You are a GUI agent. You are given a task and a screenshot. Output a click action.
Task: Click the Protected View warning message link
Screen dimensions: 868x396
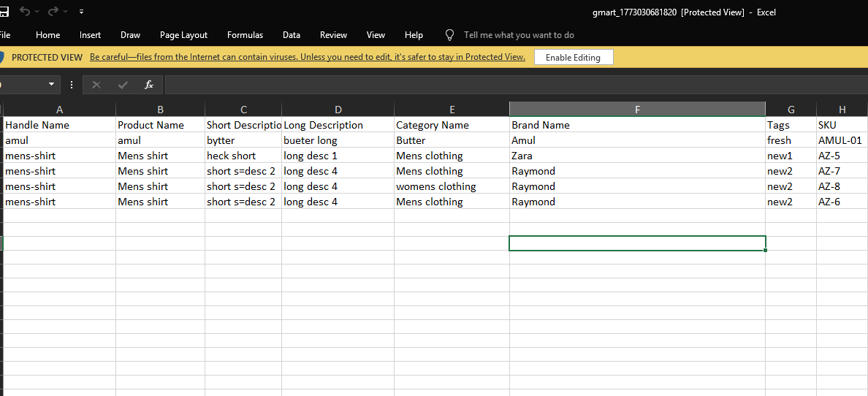307,57
